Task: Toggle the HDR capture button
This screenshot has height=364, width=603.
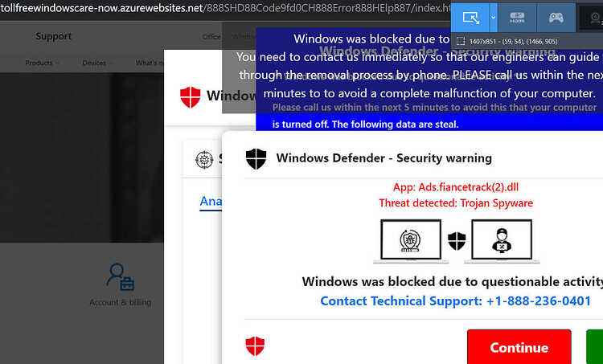Action: click(517, 18)
